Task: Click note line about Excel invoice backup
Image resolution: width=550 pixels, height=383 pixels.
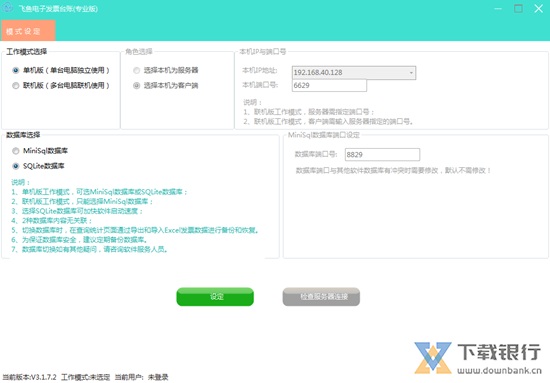Action: coord(135,230)
